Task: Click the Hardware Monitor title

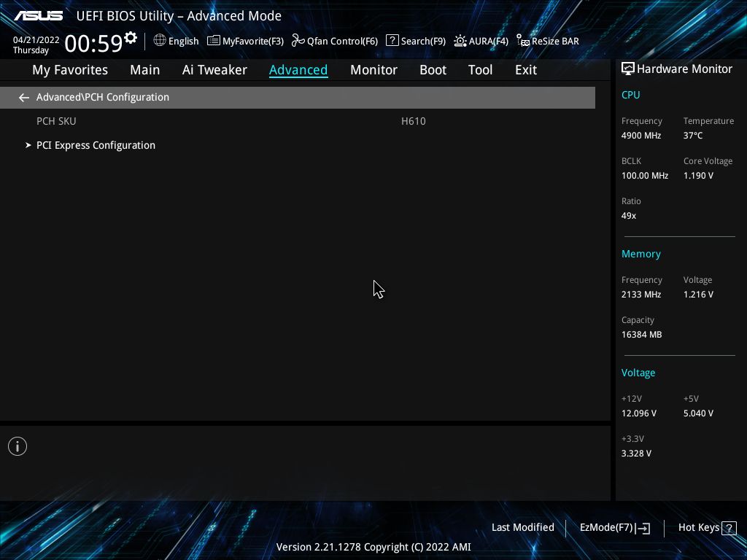Action: [684, 69]
